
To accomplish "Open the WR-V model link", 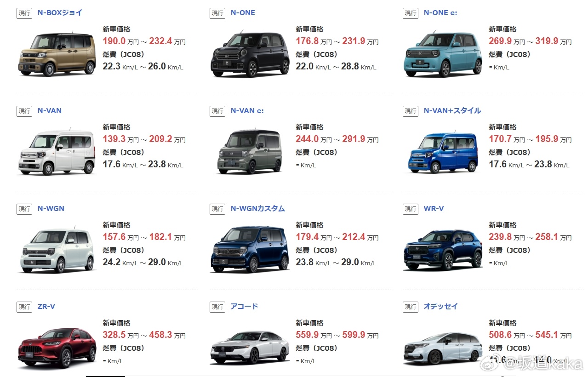I will click(434, 209).
